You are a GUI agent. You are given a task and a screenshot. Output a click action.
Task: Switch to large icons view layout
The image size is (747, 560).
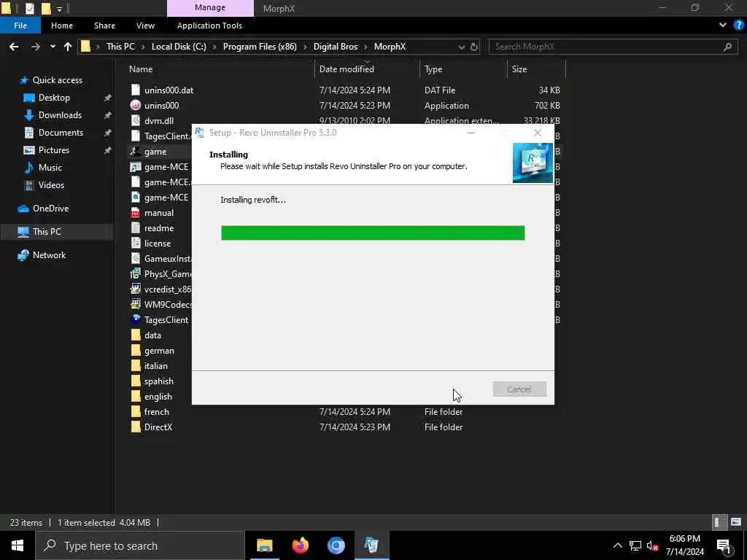[736, 522]
